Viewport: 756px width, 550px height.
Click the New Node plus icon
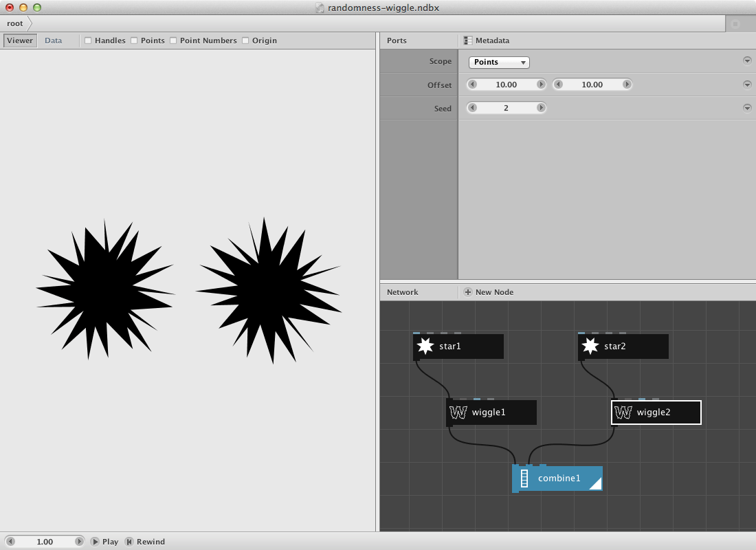467,292
